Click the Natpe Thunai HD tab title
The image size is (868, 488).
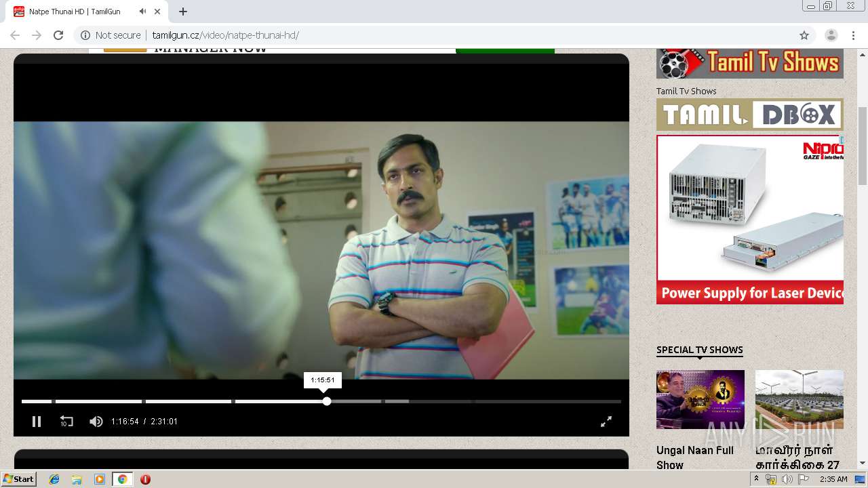point(75,12)
